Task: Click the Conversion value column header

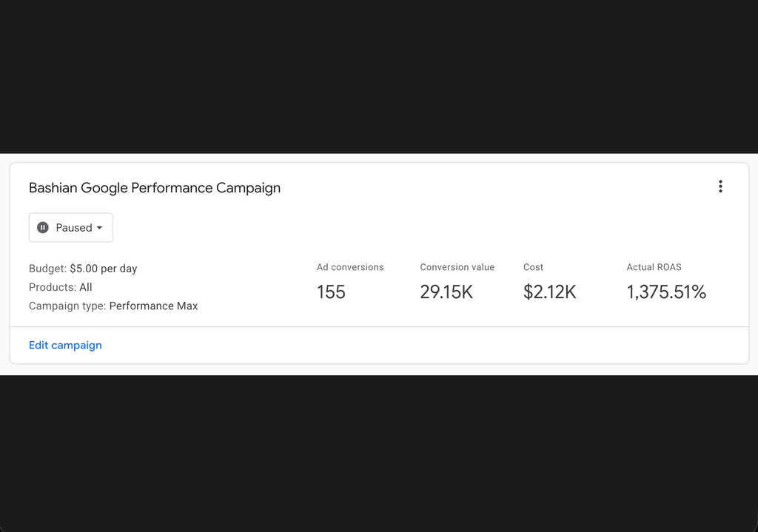Action: pos(457,267)
